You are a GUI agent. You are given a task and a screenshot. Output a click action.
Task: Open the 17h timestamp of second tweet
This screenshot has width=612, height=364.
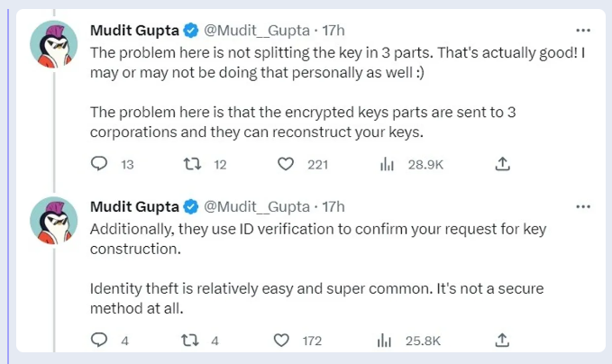point(333,206)
